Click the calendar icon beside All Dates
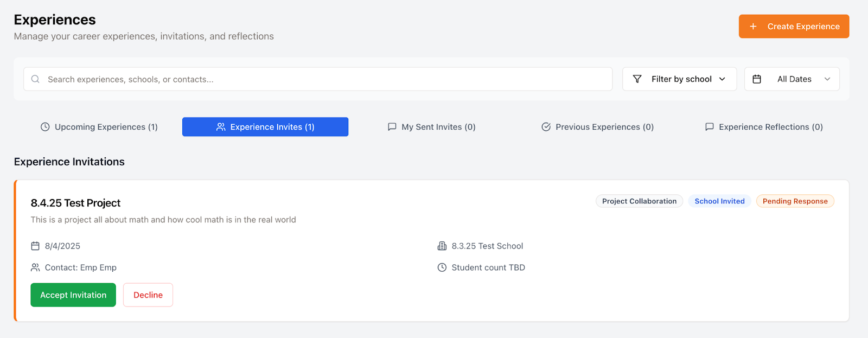Viewport: 868px width, 338px height. click(x=757, y=79)
